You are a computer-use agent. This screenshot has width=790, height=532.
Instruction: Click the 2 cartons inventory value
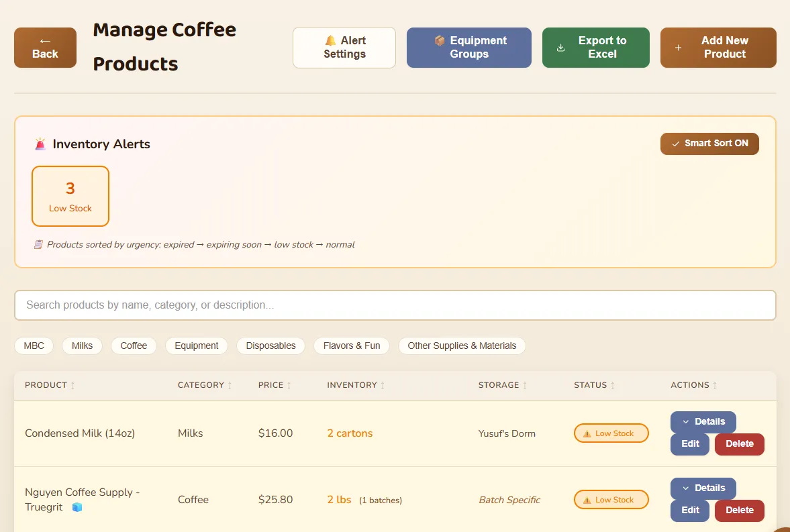tap(350, 433)
